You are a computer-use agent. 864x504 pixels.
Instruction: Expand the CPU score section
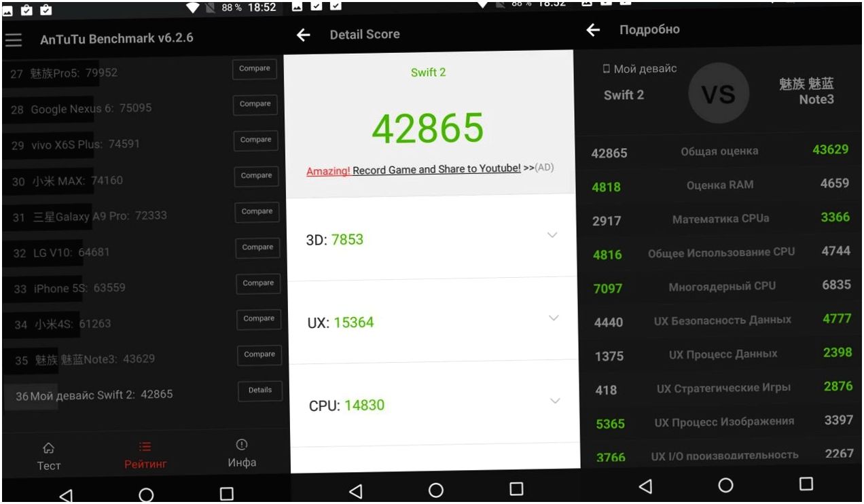coord(556,401)
